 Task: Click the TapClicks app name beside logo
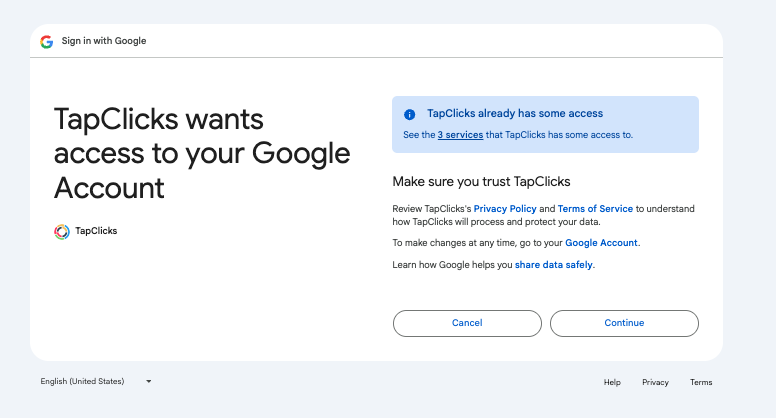pos(96,231)
